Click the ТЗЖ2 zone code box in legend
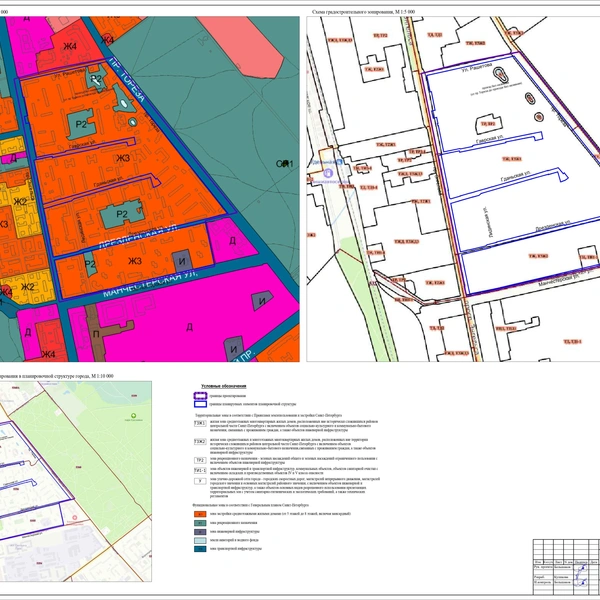This screenshot has width=600, height=600. pos(200,442)
